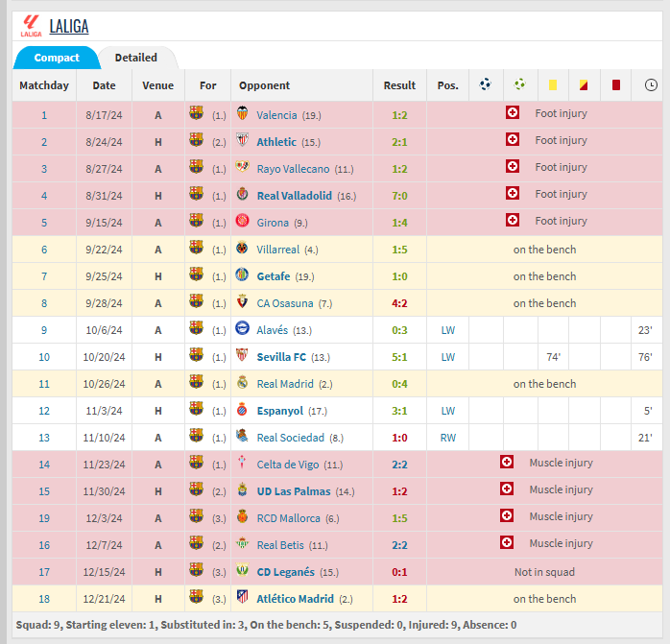
Task: Click the Real Betis club crest
Action: 242,543
